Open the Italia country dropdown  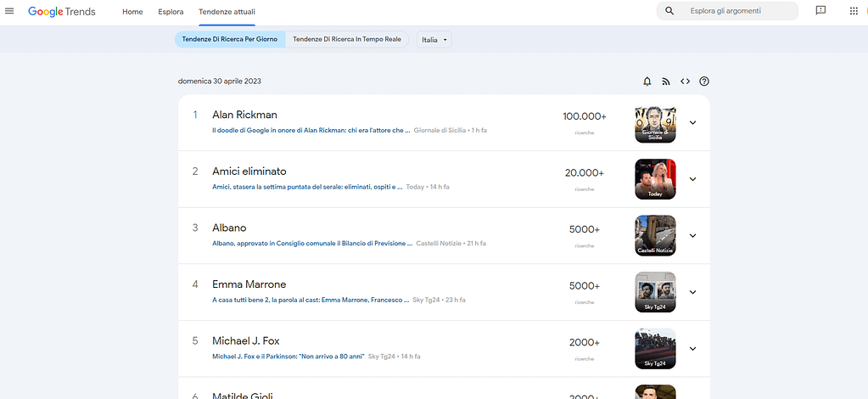[x=434, y=40]
